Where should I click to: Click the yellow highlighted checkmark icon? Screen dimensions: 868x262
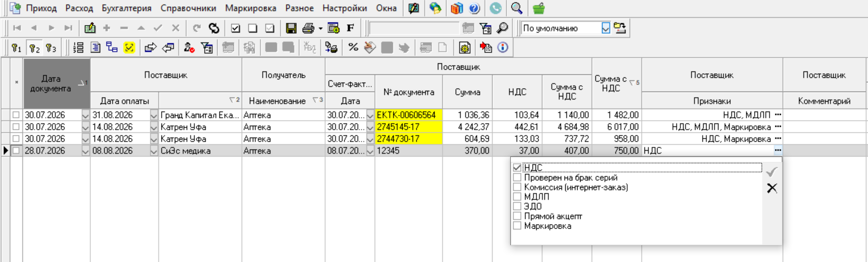(129, 48)
